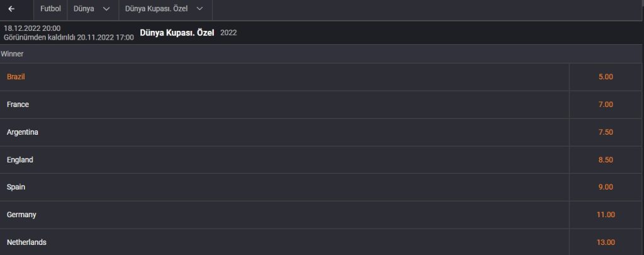Click the Germany team name
The width and height of the screenshot is (644, 255).
[x=21, y=215]
